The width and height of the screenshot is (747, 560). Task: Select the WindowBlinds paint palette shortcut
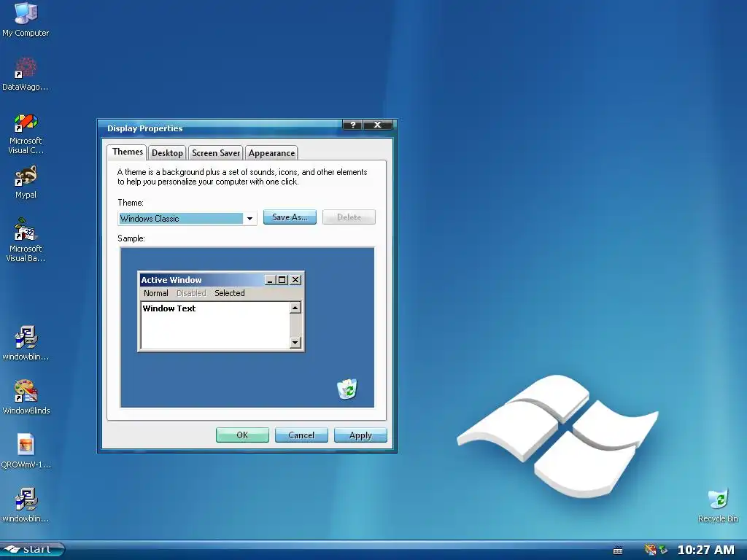[26, 397]
